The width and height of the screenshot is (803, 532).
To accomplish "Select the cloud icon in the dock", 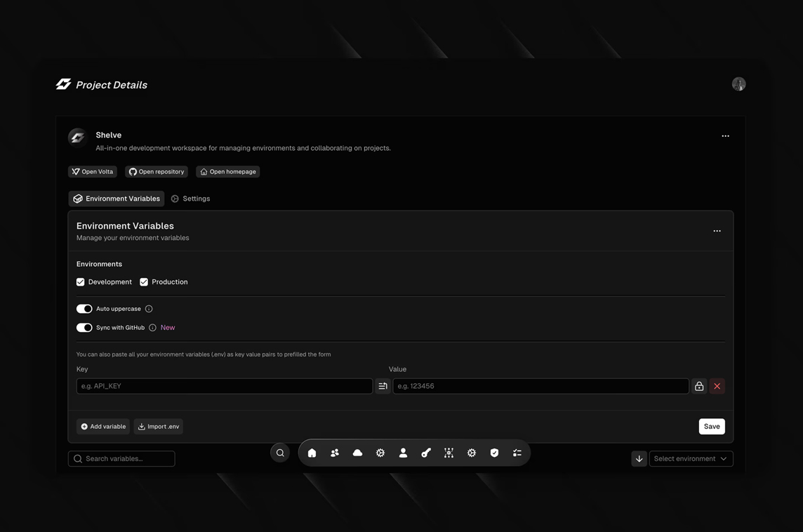I will 357,453.
